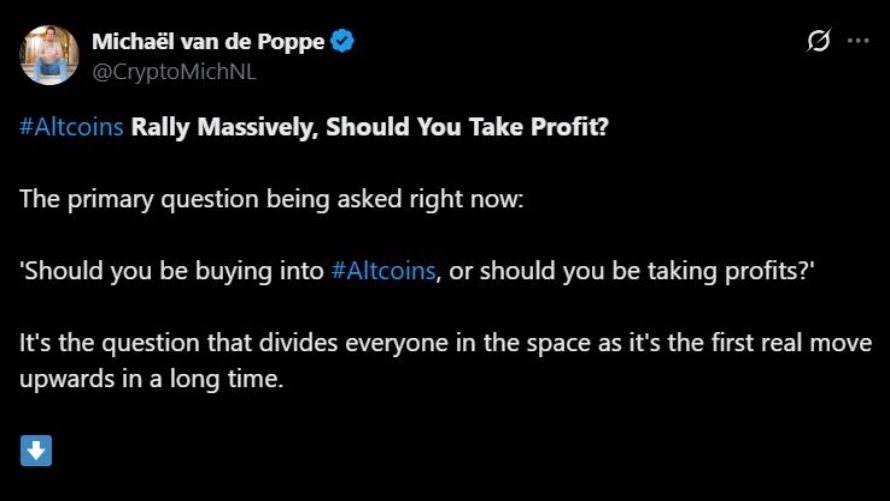
Task: Click the blue down-arrow emoji
Action: pos(36,451)
